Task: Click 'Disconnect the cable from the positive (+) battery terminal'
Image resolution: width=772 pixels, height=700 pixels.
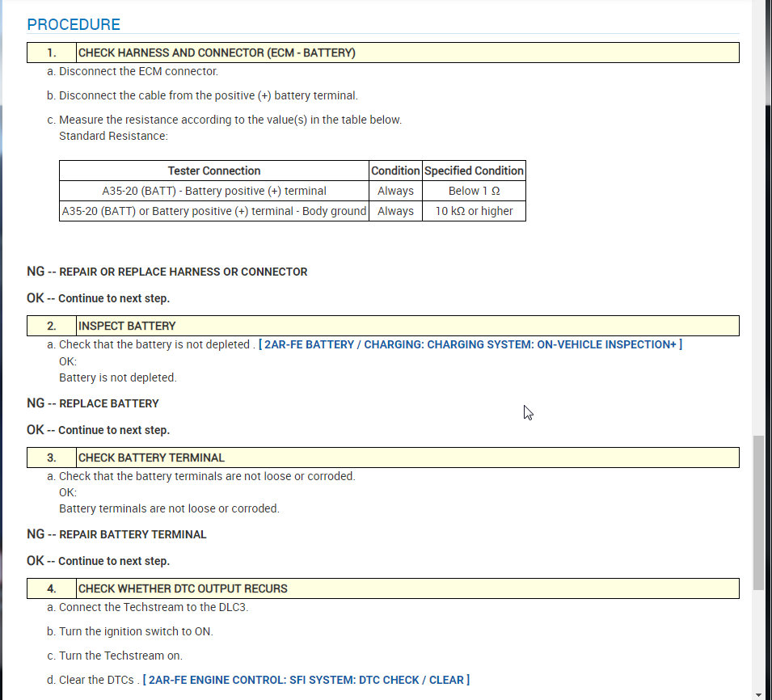Action: [x=209, y=95]
